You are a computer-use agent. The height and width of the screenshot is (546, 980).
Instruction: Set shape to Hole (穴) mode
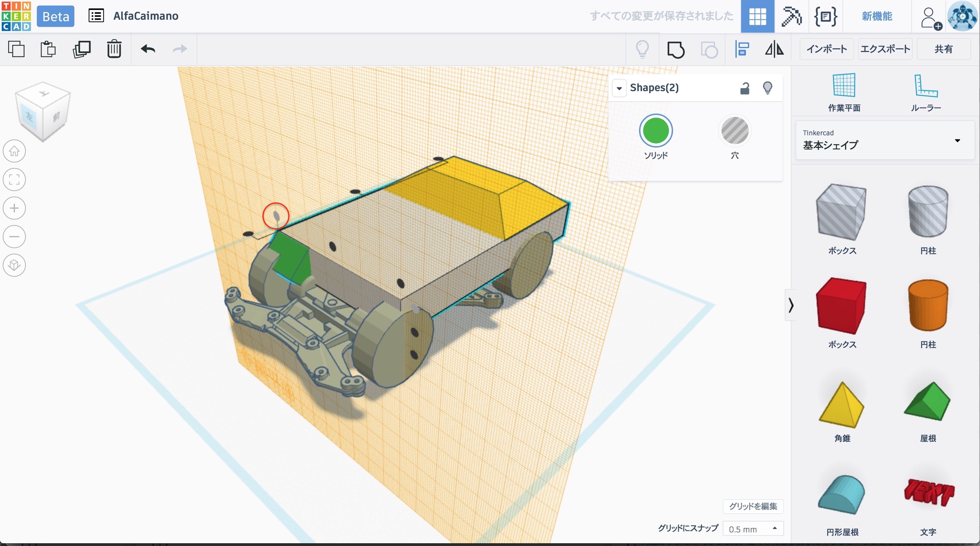pos(735,131)
